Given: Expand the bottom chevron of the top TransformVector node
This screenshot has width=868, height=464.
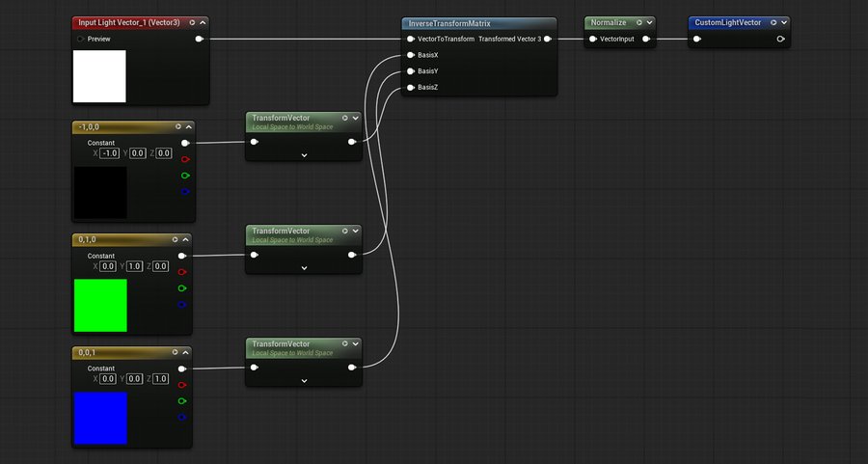Looking at the screenshot, I should point(304,154).
